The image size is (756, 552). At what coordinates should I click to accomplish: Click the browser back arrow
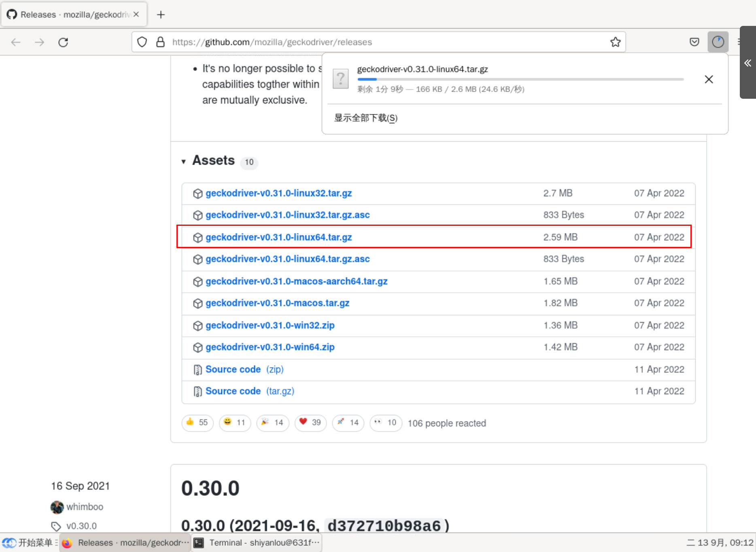click(x=16, y=42)
